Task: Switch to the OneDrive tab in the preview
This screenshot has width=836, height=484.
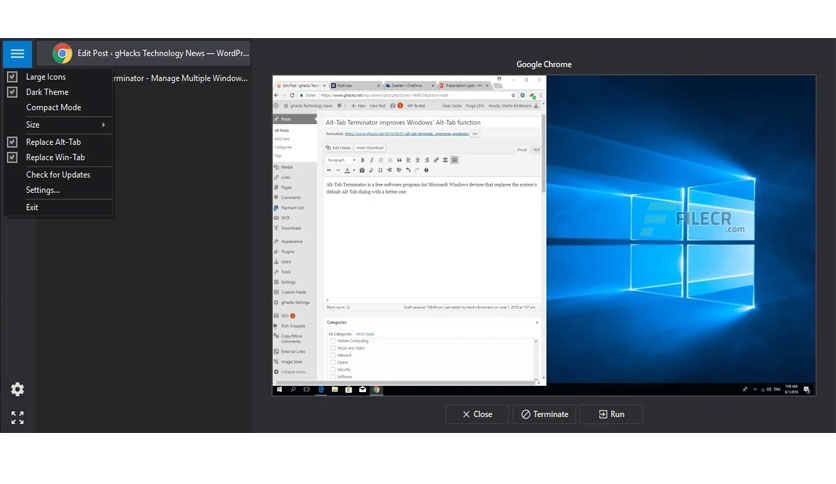Action: click(408, 85)
